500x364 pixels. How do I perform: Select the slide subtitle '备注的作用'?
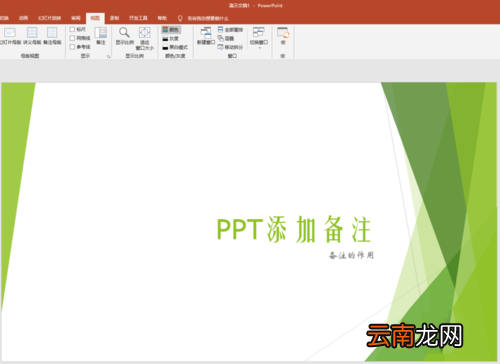click(351, 255)
